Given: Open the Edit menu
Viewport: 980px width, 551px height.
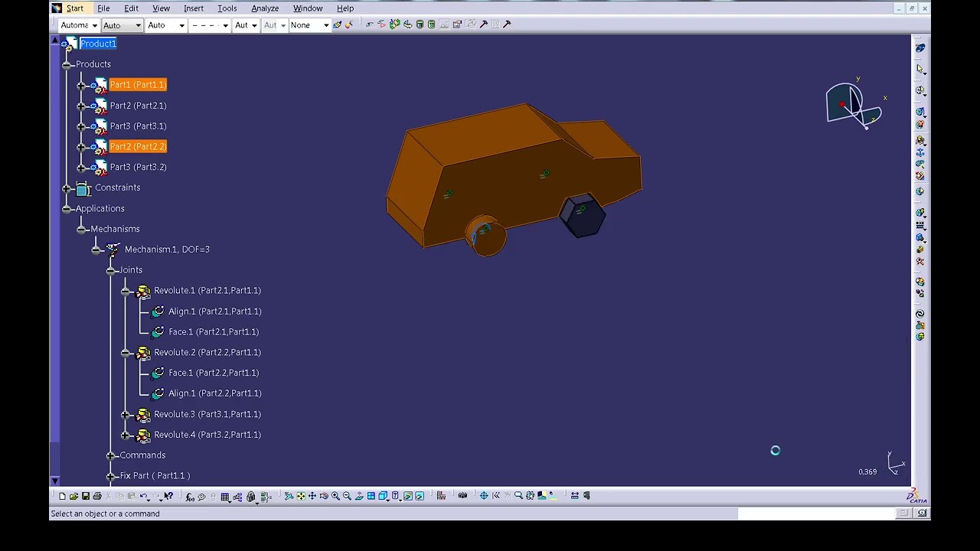Looking at the screenshot, I should (131, 8).
